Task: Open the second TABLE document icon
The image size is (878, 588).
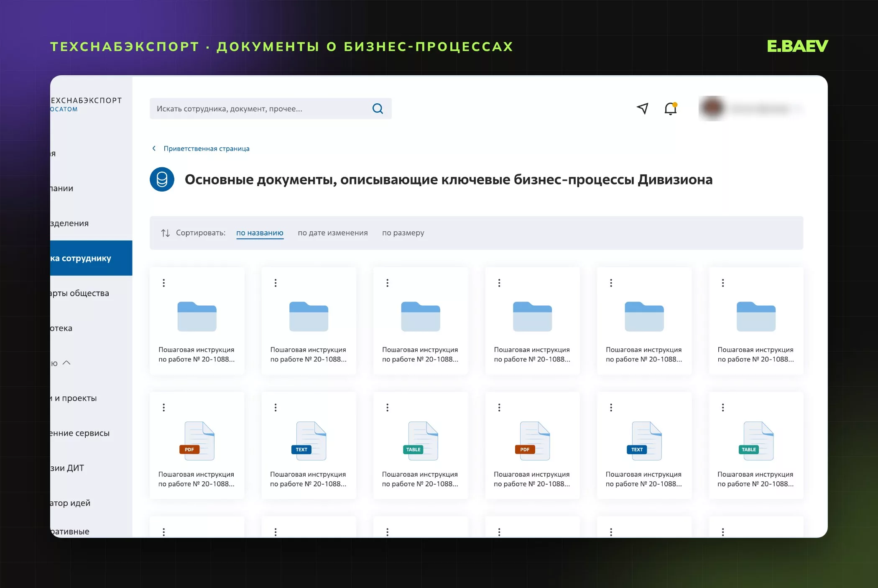Action: coord(756,441)
